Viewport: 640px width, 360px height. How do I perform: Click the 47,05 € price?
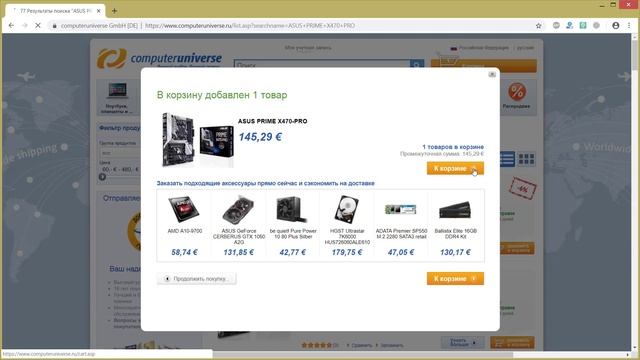(x=401, y=252)
